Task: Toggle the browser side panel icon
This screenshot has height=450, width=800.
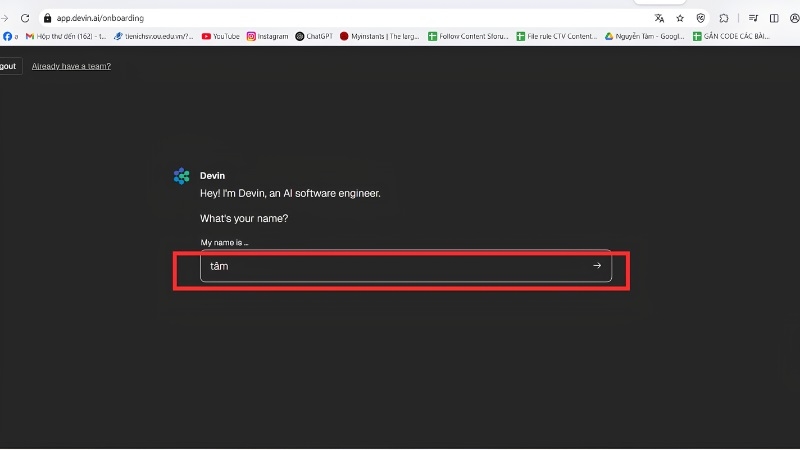Action: point(774,18)
